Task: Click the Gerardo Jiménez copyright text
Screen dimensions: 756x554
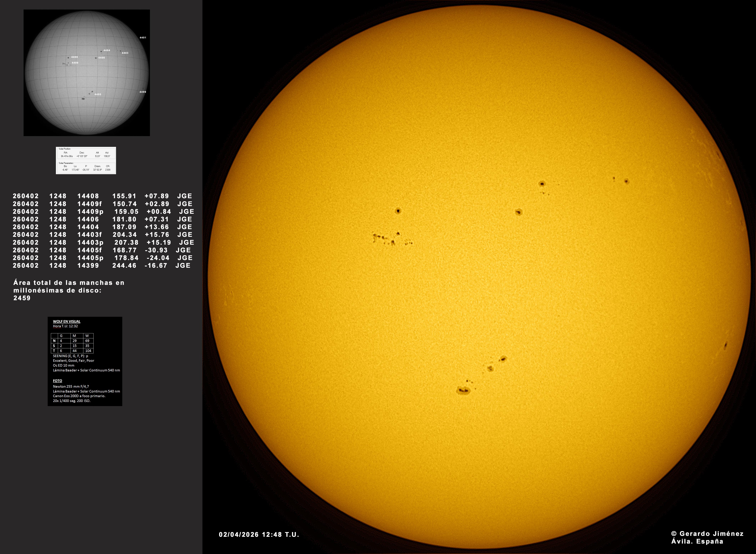Action: point(707,533)
